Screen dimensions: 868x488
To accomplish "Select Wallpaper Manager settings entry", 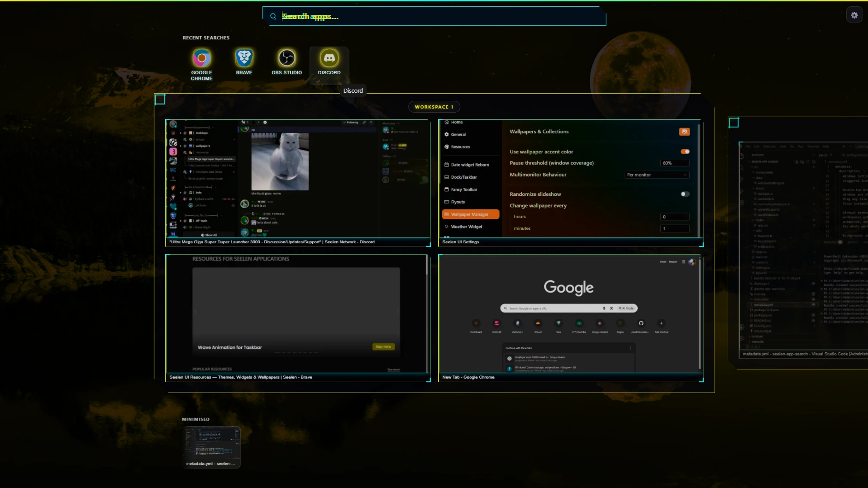I will [x=471, y=214].
